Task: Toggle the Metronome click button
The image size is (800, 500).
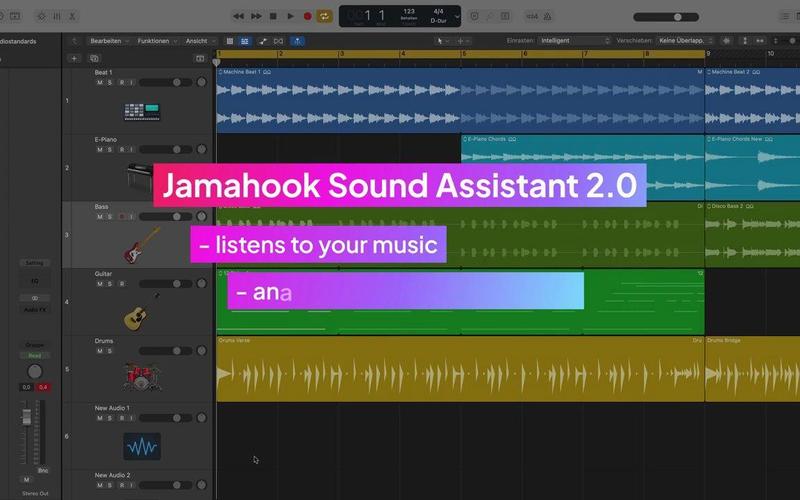Action: coord(547,16)
